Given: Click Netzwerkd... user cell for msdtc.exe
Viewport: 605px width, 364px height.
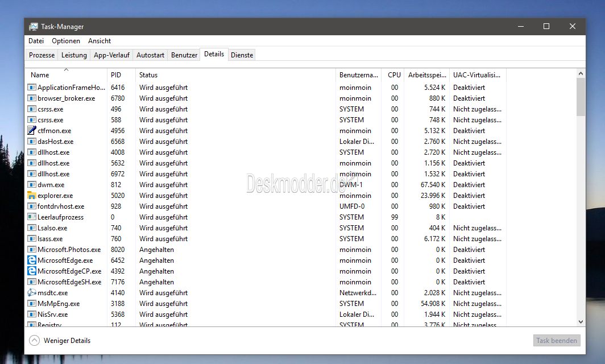Looking at the screenshot, I should coord(358,292).
